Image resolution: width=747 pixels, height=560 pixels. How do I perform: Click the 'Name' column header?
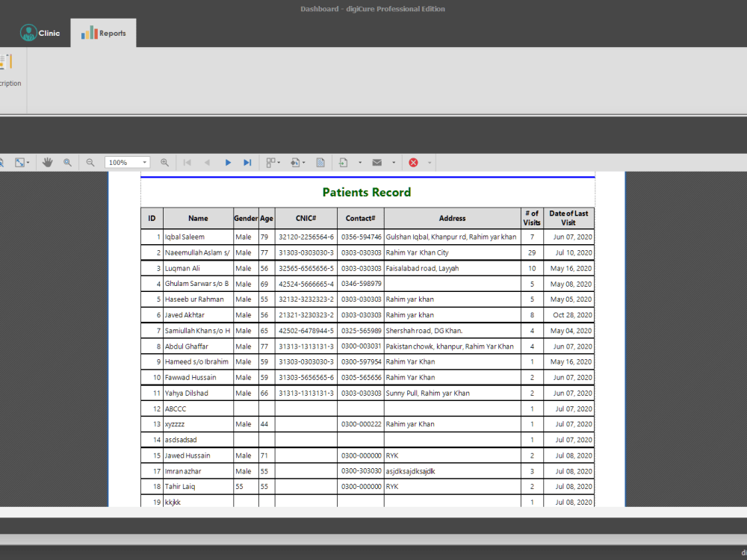pos(198,218)
